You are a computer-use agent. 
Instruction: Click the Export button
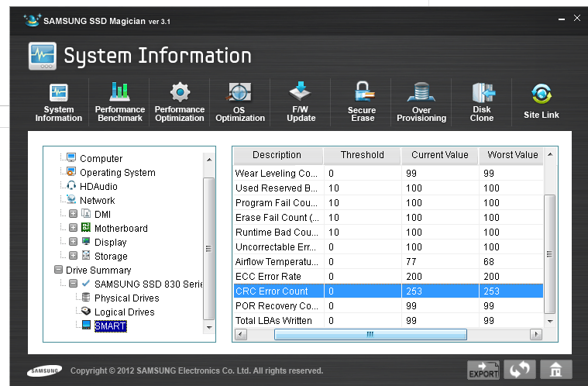click(483, 370)
